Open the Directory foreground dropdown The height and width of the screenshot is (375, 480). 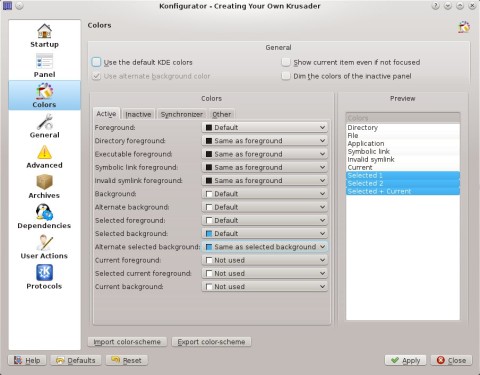point(265,141)
